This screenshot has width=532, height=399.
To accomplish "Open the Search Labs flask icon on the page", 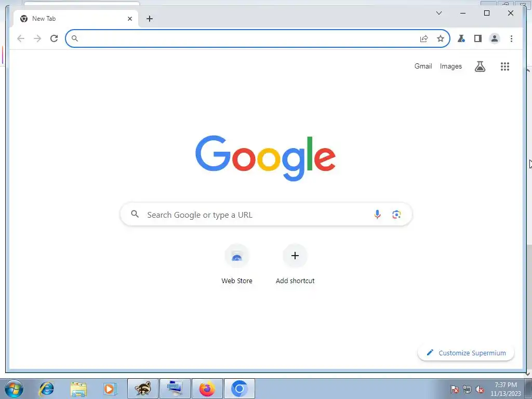I will tap(480, 66).
